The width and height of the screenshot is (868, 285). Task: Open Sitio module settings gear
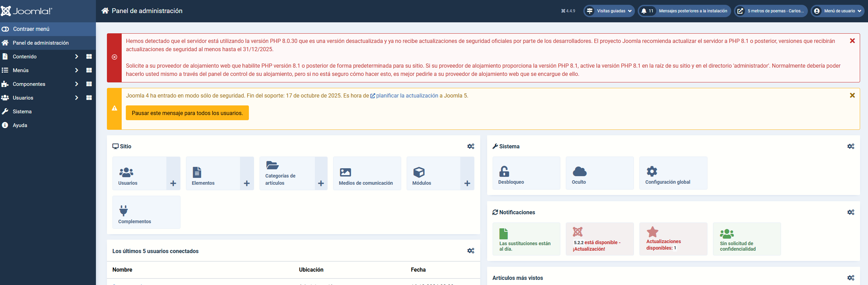coord(471,146)
